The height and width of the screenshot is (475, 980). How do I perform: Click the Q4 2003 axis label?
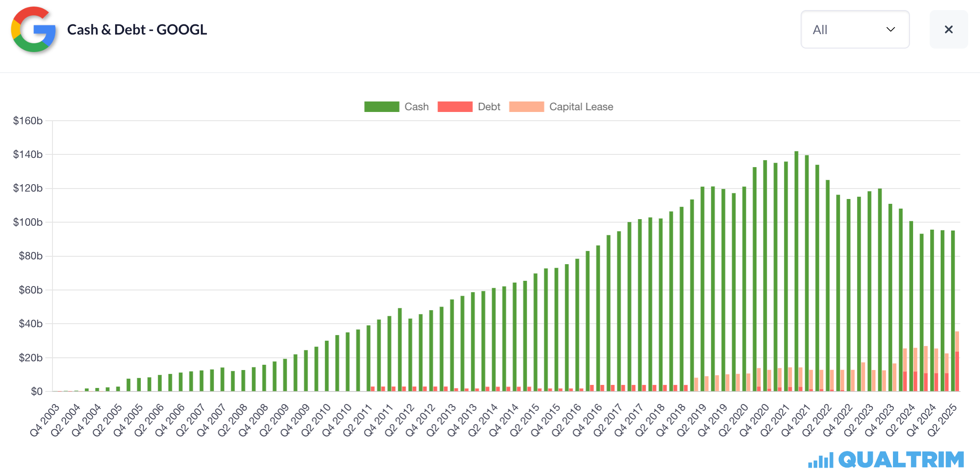44,420
